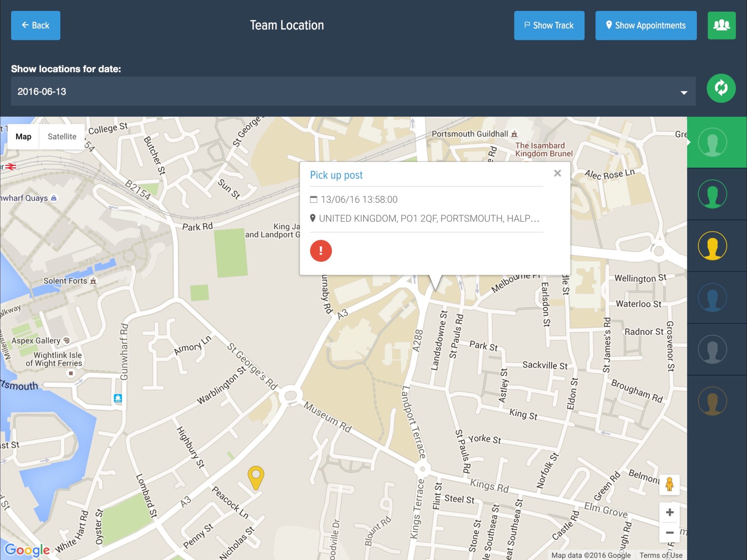The height and width of the screenshot is (560, 747).
Task: Open the team members overview icon
Action: click(721, 25)
